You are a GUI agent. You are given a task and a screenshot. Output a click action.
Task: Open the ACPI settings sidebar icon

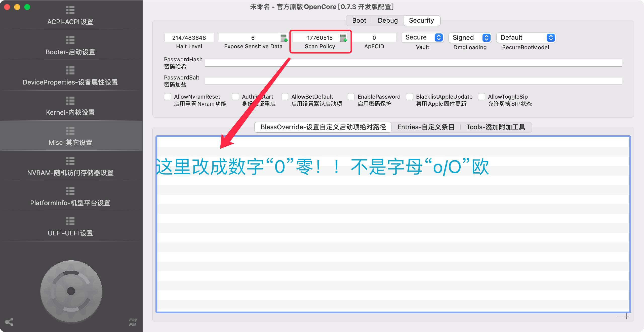70,10
